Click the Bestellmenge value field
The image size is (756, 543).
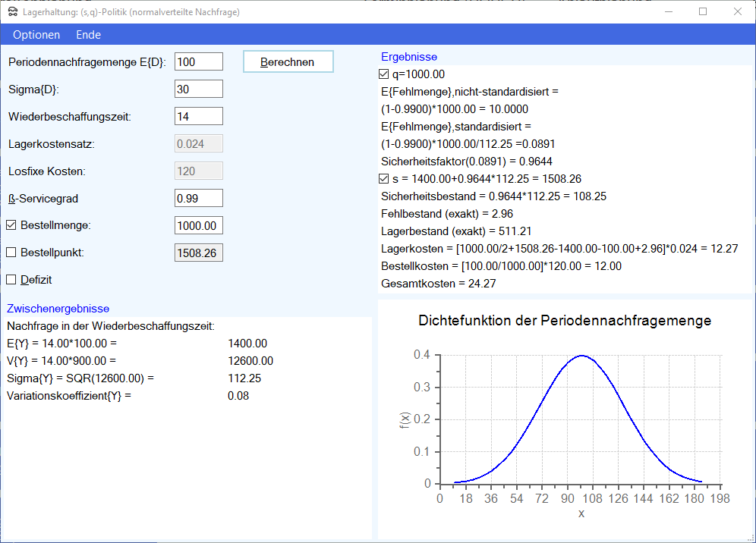click(x=198, y=225)
